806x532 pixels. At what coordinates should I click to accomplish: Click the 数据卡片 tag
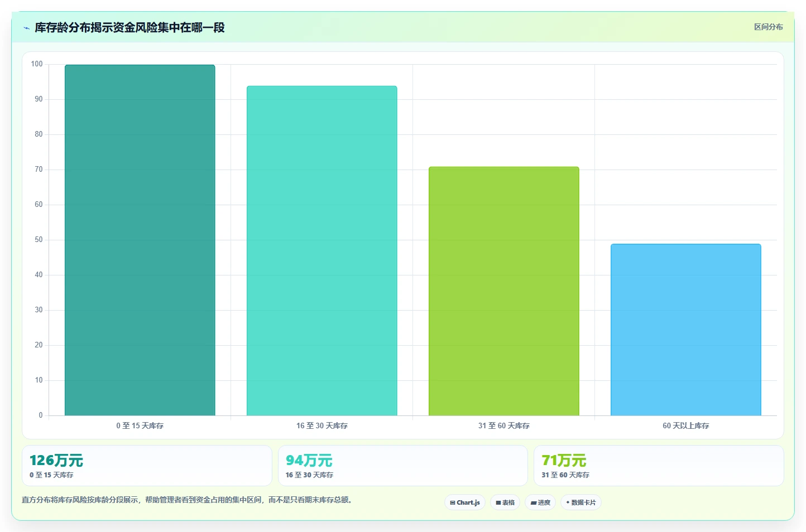click(581, 502)
